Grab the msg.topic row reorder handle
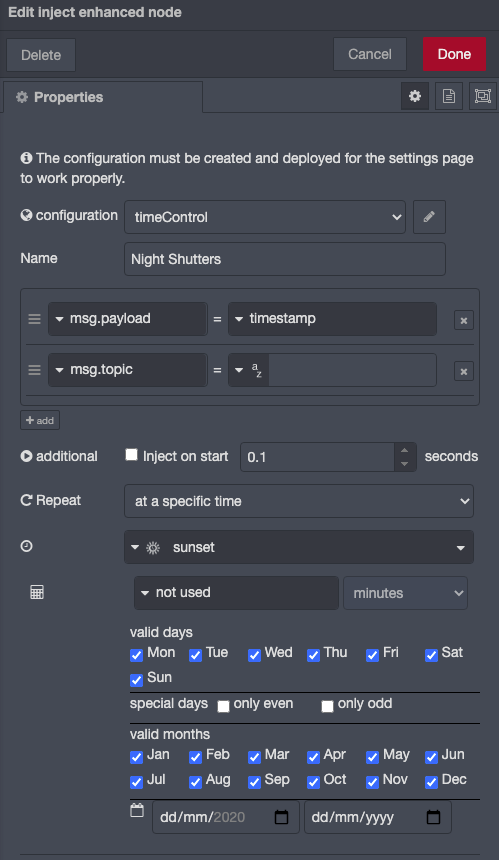 click(35, 370)
